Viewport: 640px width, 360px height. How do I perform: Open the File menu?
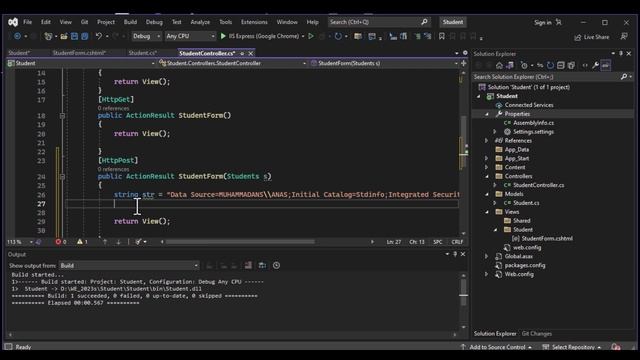tap(27, 22)
